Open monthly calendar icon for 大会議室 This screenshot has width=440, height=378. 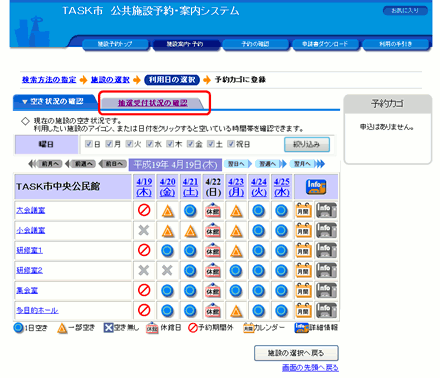[x=303, y=210]
